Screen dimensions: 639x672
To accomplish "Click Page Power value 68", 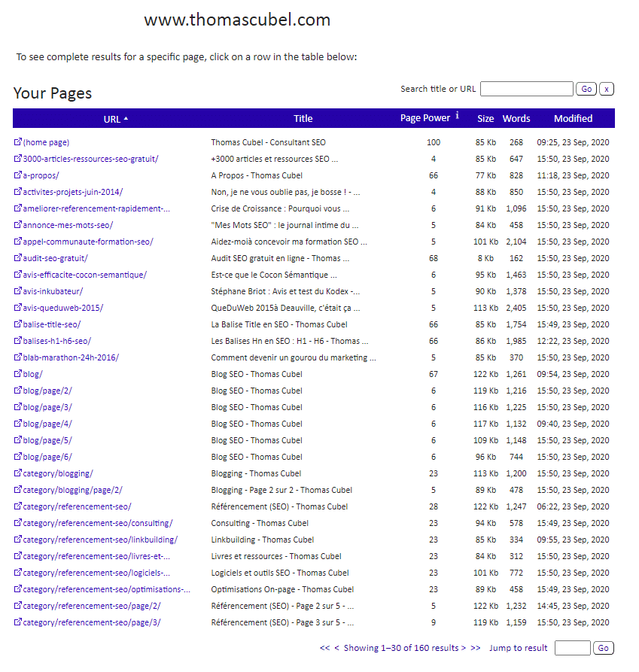I will [x=434, y=258].
